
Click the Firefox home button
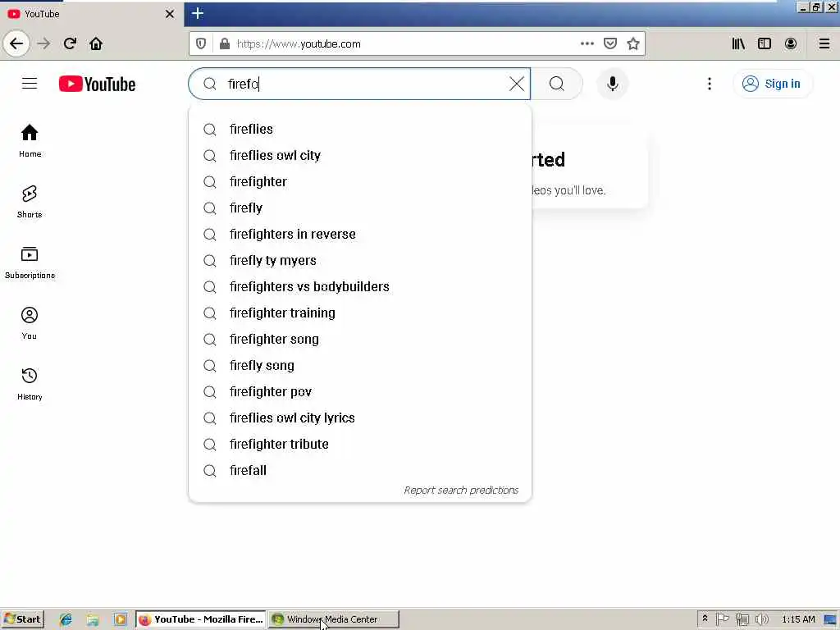click(96, 43)
